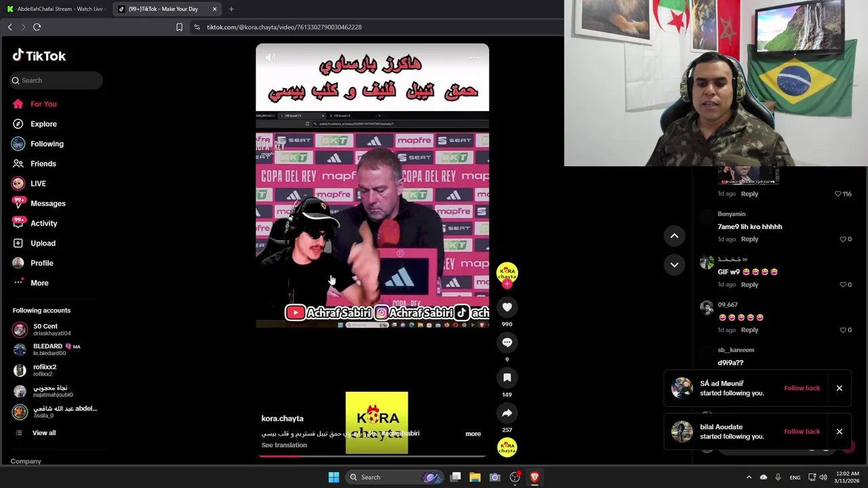Dismiss bilal Aoudate notification
This screenshot has height=488, width=868.
pyautogui.click(x=840, y=432)
